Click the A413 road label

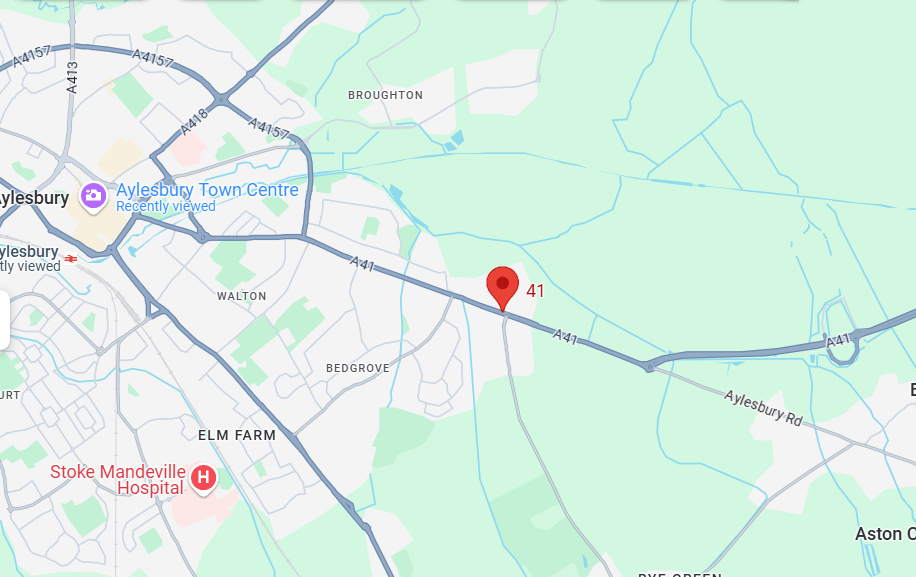click(x=72, y=78)
